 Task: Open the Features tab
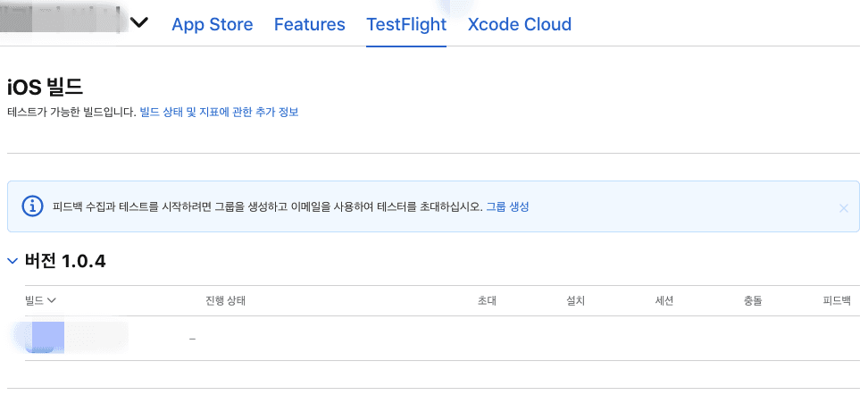310,24
